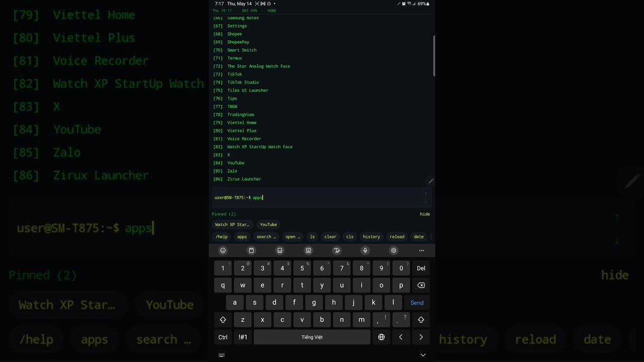Tap the letter q key
The image size is (644, 362).
point(223,285)
